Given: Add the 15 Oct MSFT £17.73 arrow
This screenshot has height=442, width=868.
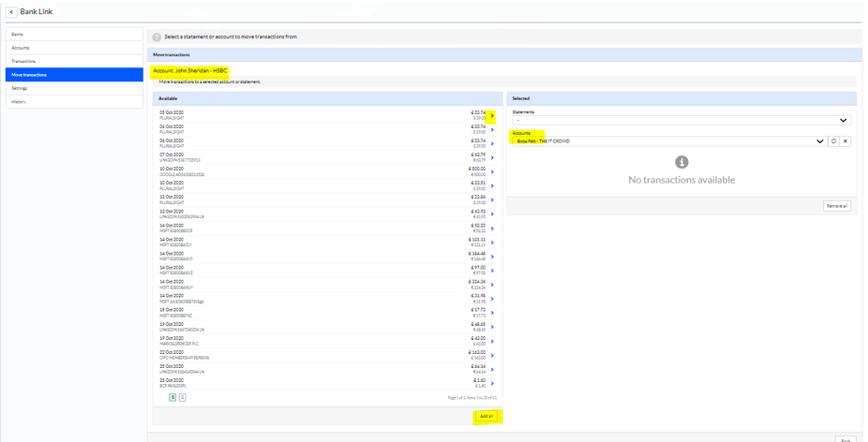Looking at the screenshot, I should pyautogui.click(x=492, y=313).
